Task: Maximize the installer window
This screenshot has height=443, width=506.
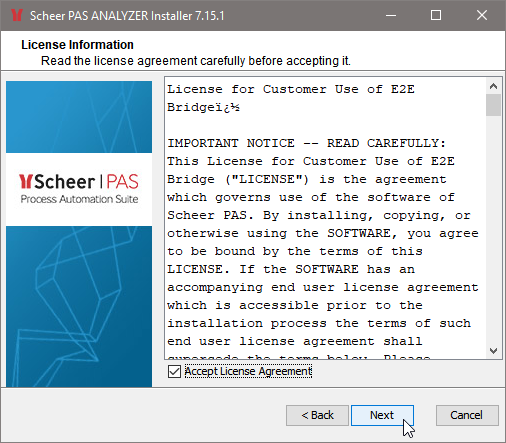Action: 436,15
